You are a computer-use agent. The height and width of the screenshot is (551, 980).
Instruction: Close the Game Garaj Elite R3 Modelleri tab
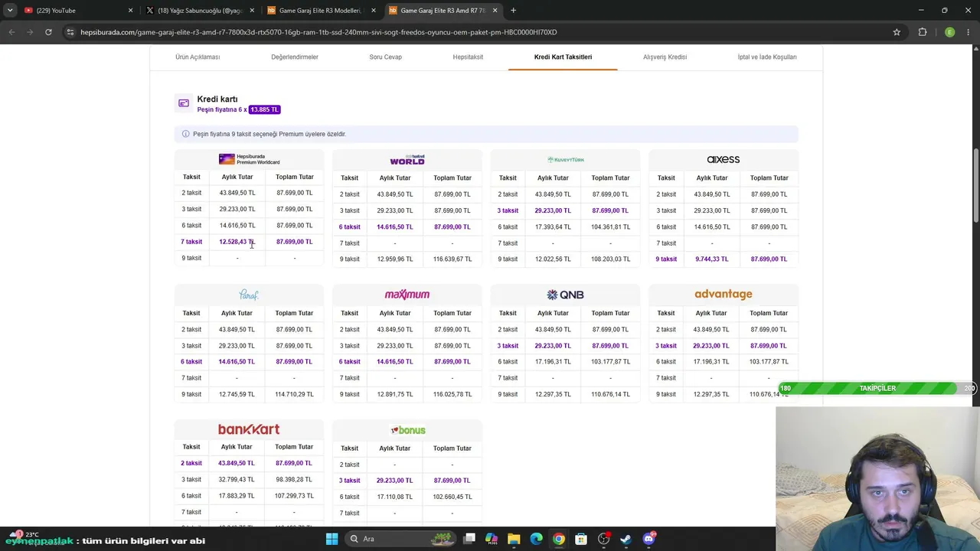[x=374, y=11]
